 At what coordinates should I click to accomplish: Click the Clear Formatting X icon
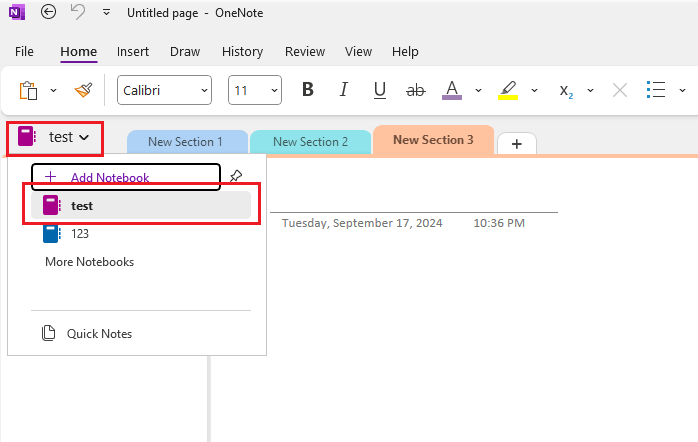[620, 90]
